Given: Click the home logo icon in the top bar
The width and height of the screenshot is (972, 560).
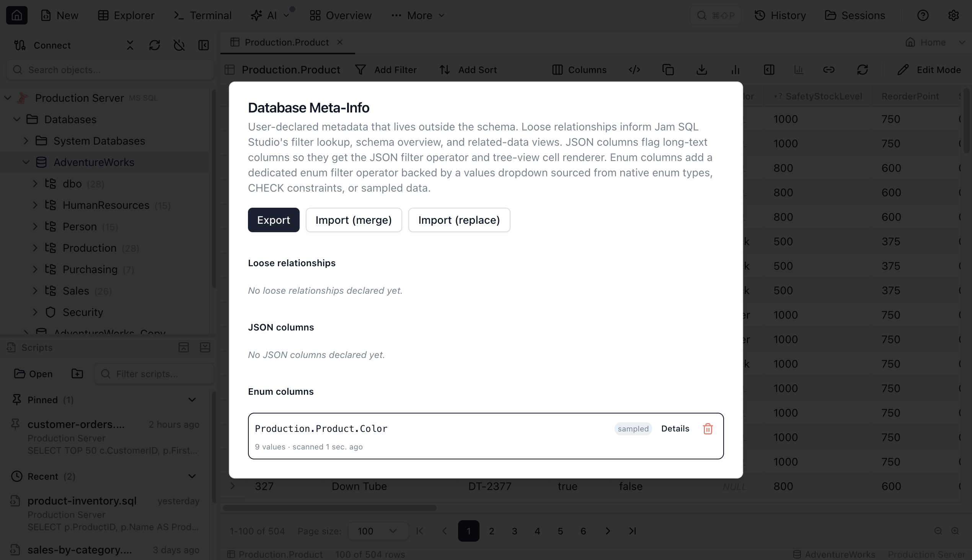Looking at the screenshot, I should pyautogui.click(x=16, y=15).
